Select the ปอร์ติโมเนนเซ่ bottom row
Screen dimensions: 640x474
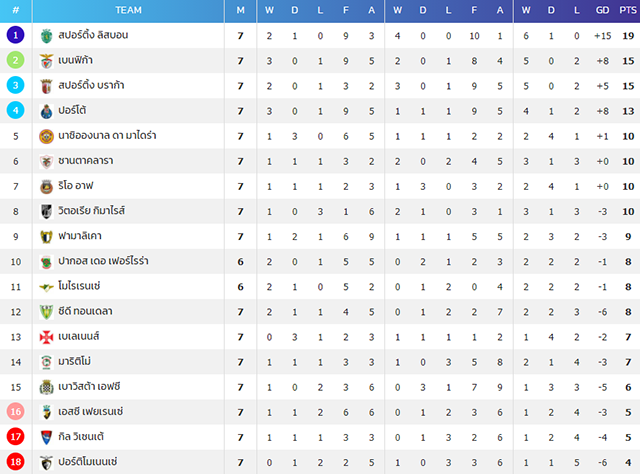pyautogui.click(x=320, y=462)
